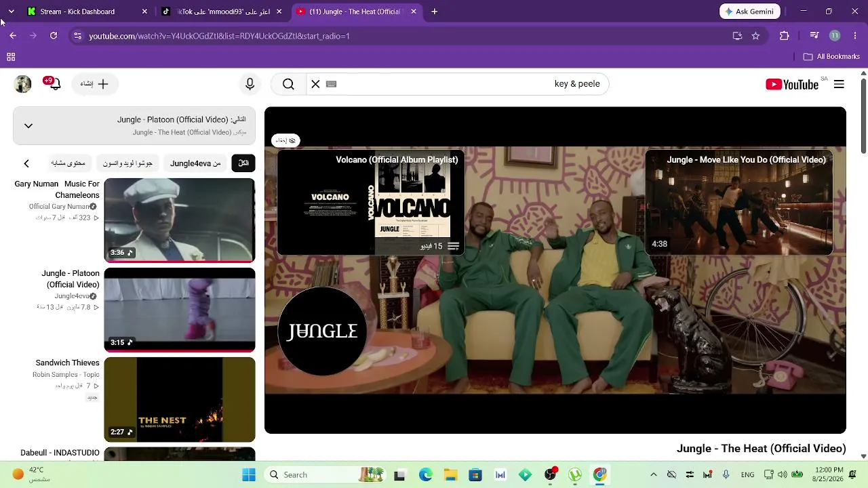Open the YouTube hamburger guide menu
Image resolution: width=868 pixels, height=488 pixels.
(x=839, y=84)
